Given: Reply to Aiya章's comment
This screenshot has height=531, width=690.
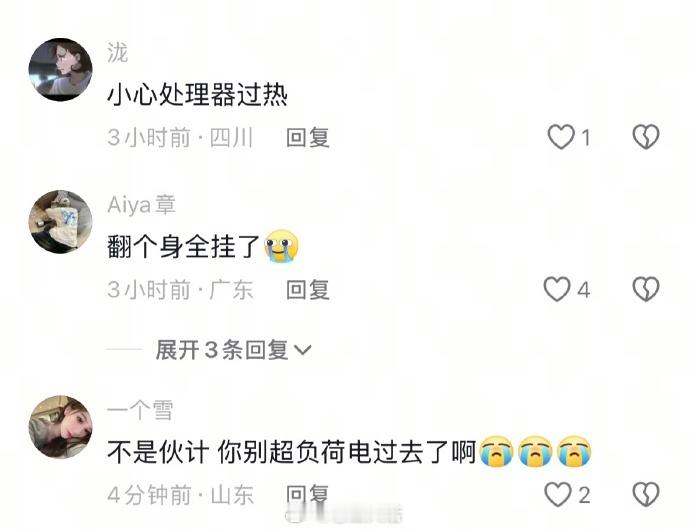Looking at the screenshot, I should (x=308, y=289).
